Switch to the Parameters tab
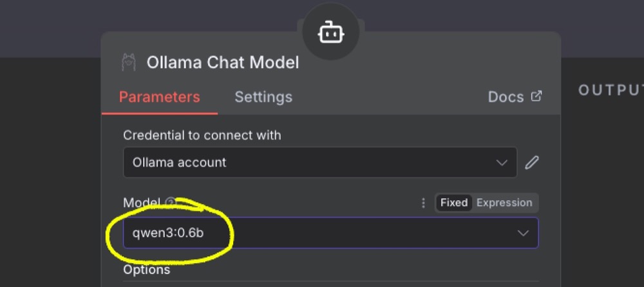This screenshot has height=287, width=644. click(x=159, y=97)
